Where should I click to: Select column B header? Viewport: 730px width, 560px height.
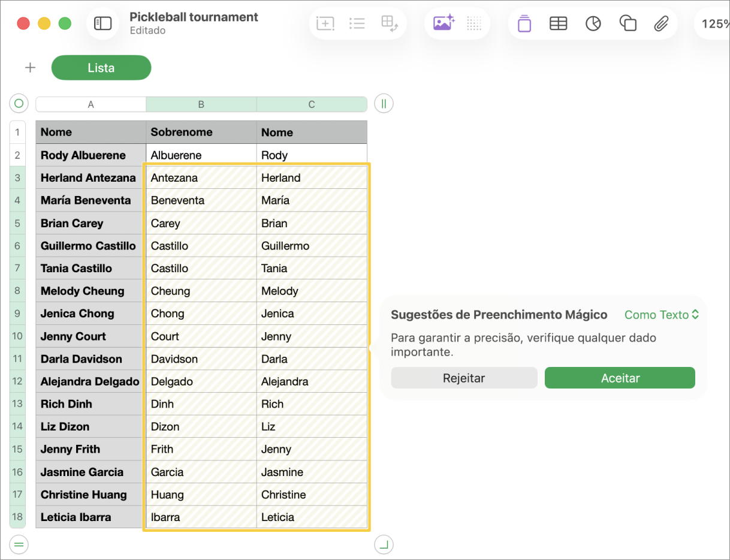(x=201, y=104)
